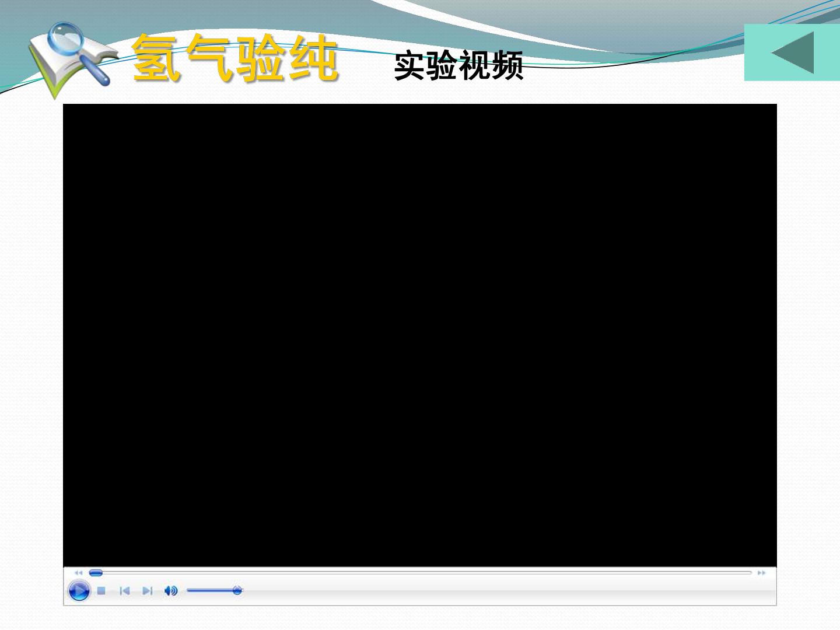Click the 实验视频 subtitle label
This screenshot has width=840, height=630.
click(x=459, y=65)
